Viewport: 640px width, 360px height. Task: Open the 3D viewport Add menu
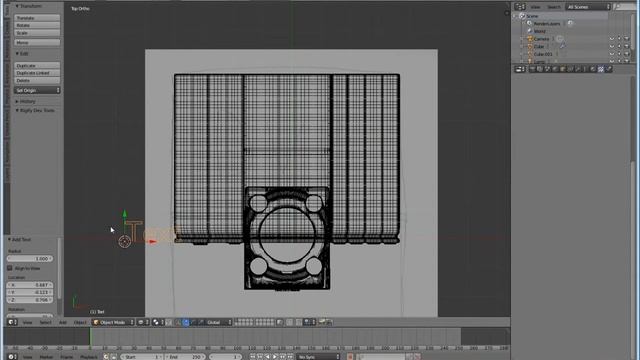62,322
